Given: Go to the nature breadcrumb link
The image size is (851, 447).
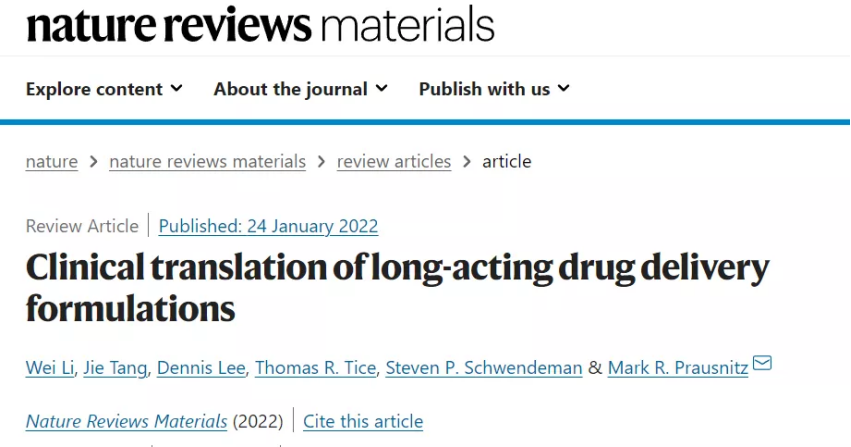Looking at the screenshot, I should 52,162.
